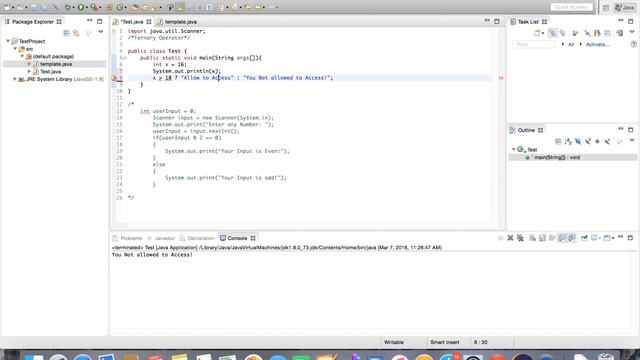Viewport: 640px width, 360px height.
Task: Click the Quick Access field
Action: tap(571, 7)
